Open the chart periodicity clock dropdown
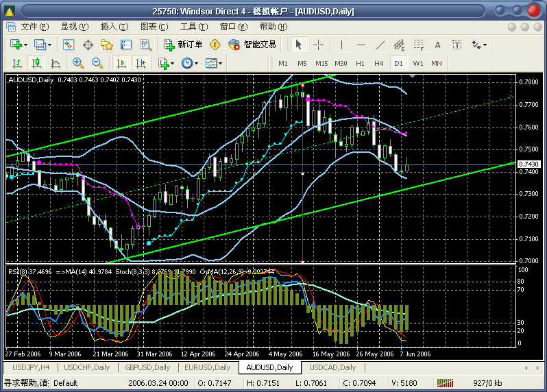Viewport: 547px width, 392px height. 190,63
